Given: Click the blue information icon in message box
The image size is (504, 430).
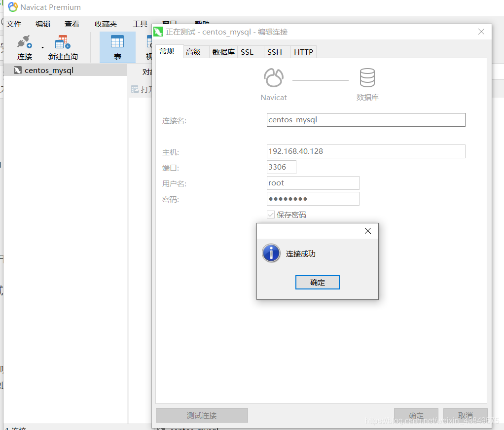Looking at the screenshot, I should [x=271, y=253].
